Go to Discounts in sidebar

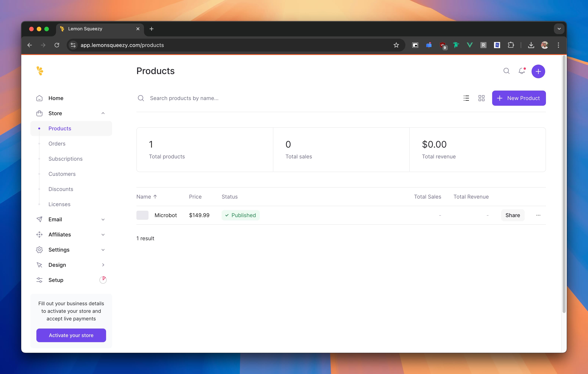[x=61, y=189]
